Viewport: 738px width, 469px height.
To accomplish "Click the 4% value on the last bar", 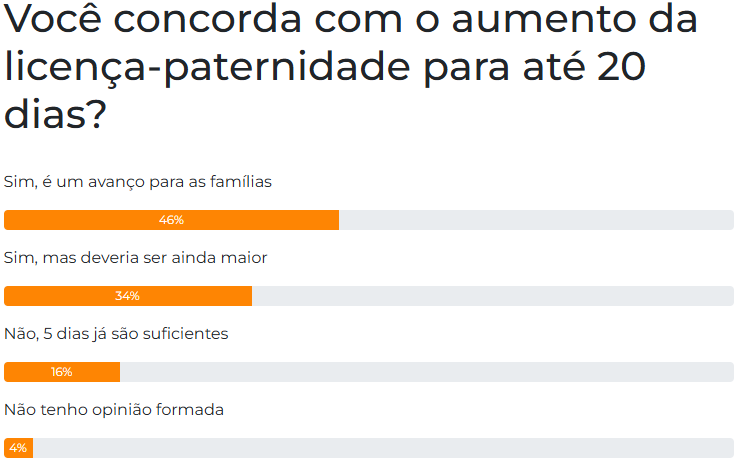I will click(18, 448).
